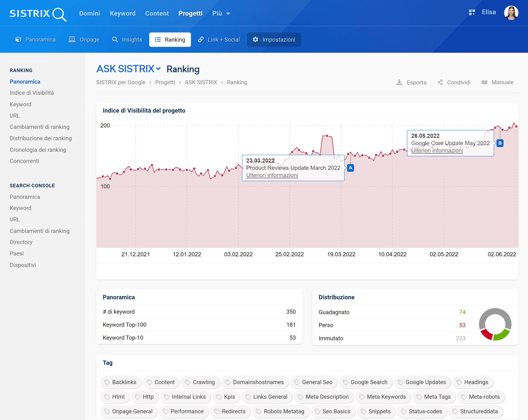Click the Crawling tag
Viewport: 528px width, 420px height.
click(200, 382)
